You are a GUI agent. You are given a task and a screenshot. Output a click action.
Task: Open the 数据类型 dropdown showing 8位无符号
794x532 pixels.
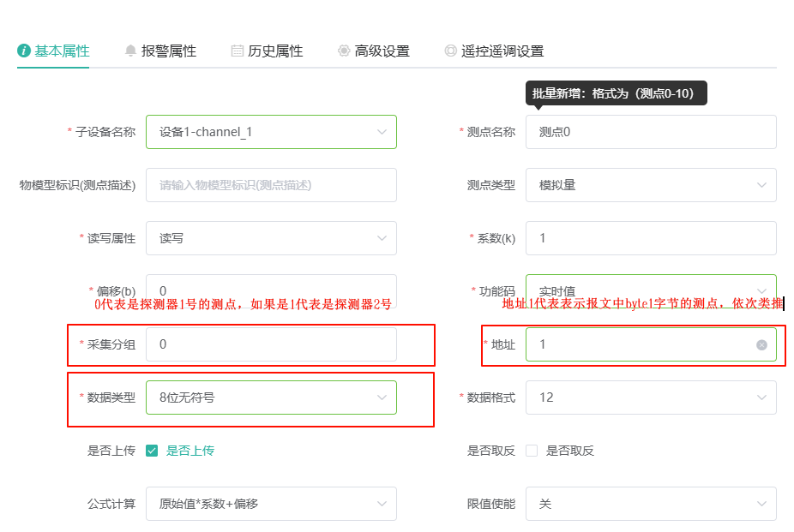click(272, 398)
